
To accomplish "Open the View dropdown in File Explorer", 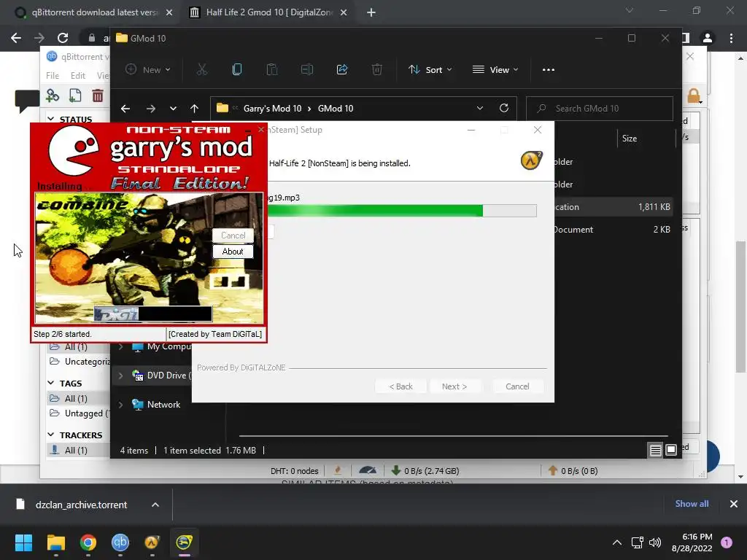I will pos(495,69).
